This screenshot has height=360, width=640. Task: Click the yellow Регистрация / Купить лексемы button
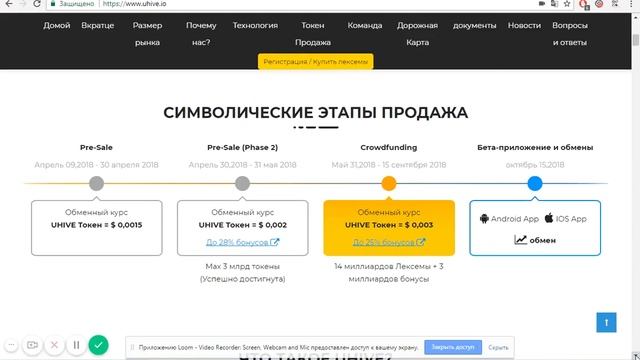[x=316, y=62]
